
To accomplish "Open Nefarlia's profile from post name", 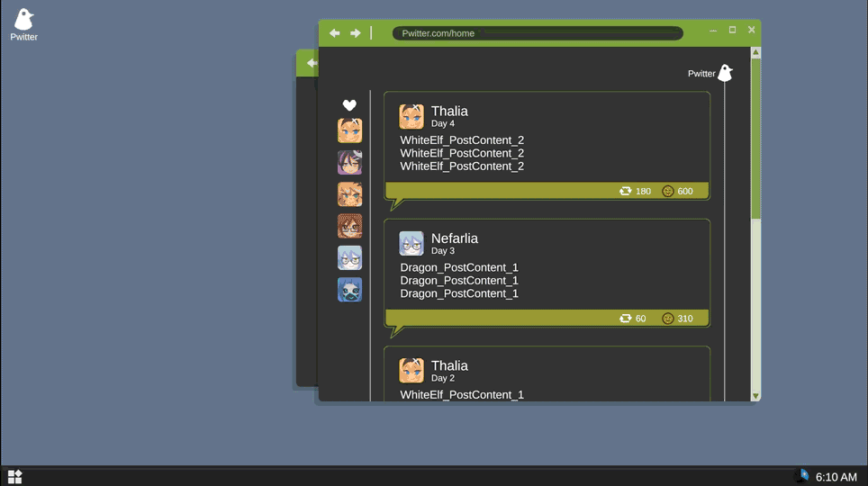I will tap(454, 238).
